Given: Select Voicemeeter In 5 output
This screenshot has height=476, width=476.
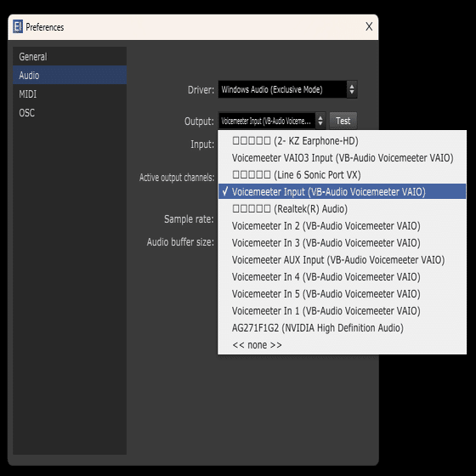Looking at the screenshot, I should point(342,294).
